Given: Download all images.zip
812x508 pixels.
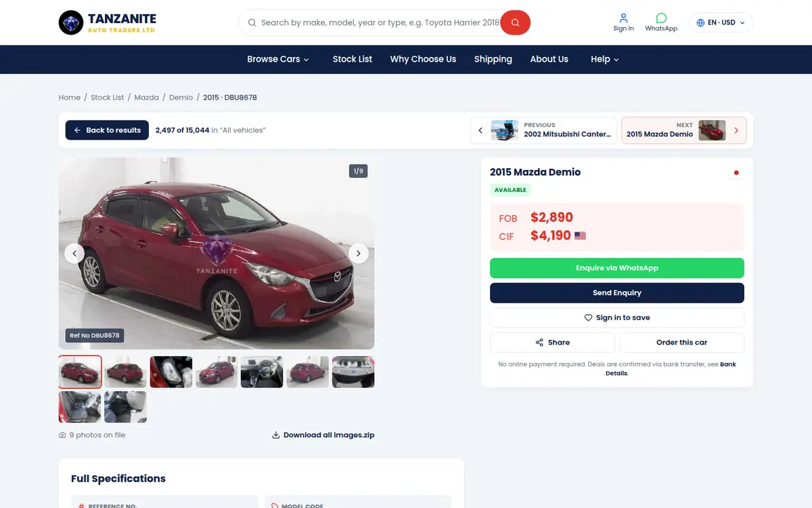Looking at the screenshot, I should (323, 435).
